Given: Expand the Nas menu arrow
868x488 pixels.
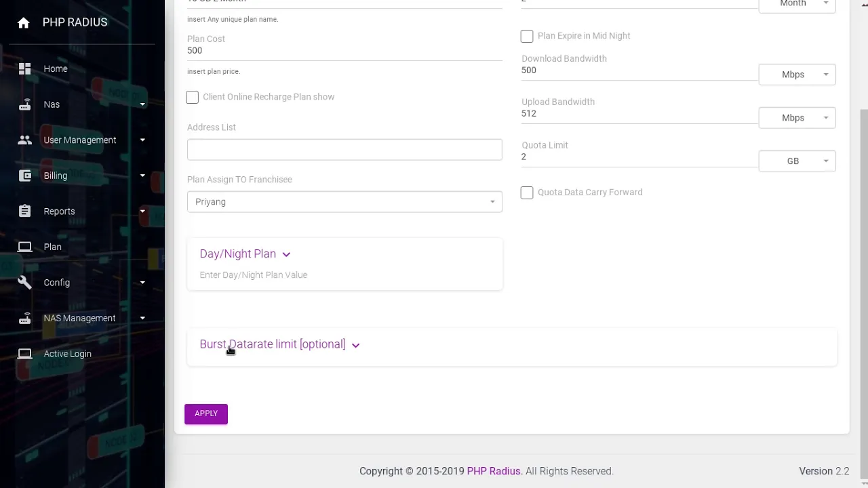Looking at the screenshot, I should pos(142,104).
